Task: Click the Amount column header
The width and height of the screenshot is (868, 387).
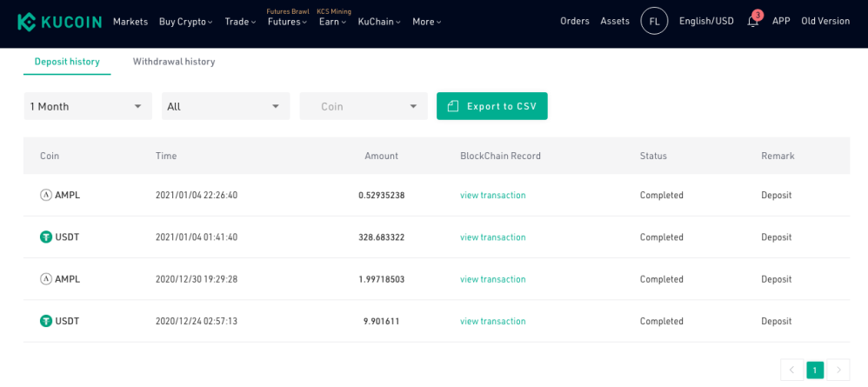Action: click(382, 156)
